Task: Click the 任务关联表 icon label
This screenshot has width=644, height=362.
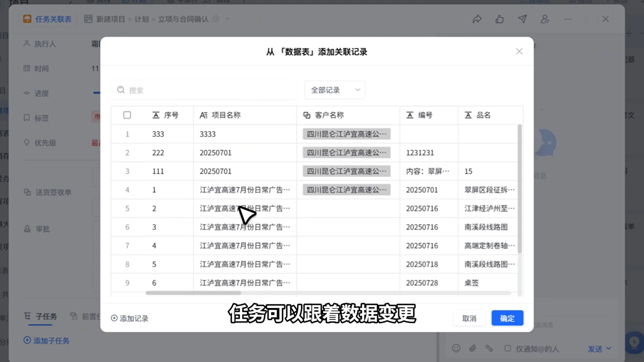Action: pyautogui.click(x=47, y=19)
